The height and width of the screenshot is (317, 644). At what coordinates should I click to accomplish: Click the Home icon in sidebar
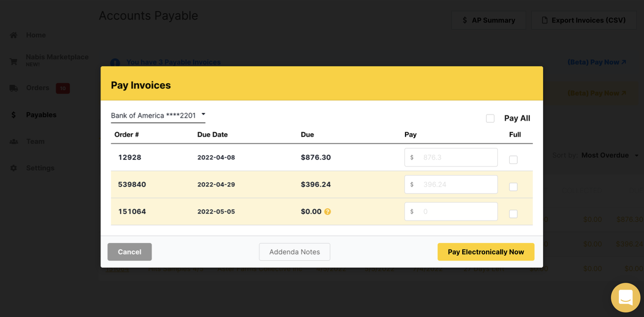(14, 35)
